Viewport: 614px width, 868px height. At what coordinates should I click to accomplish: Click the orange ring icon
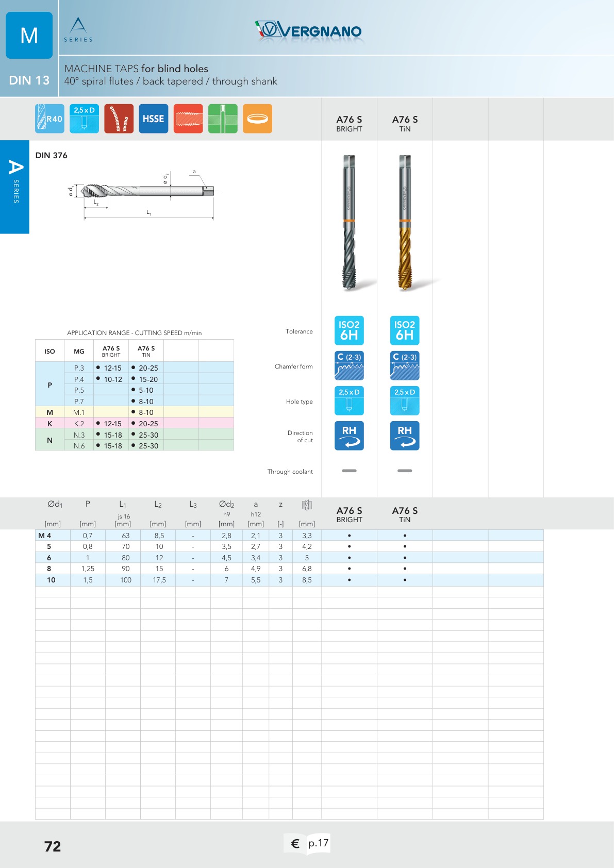pyautogui.click(x=257, y=119)
